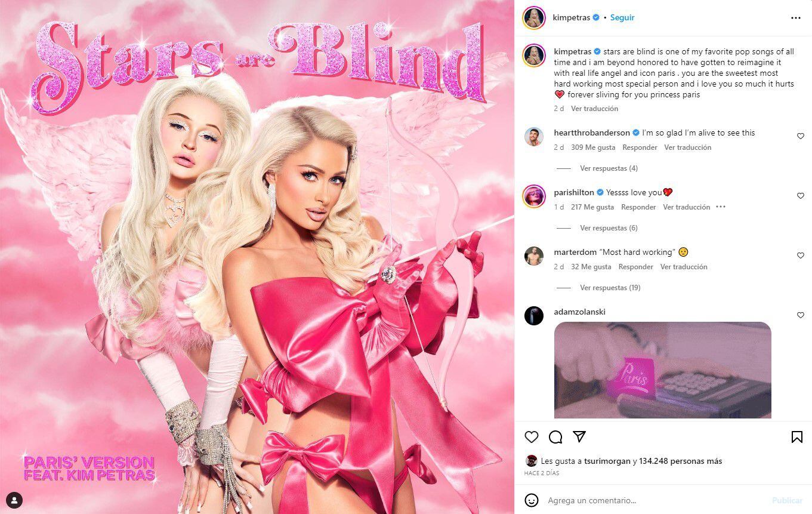Share the post with the paper plane icon
Viewport: 812px width, 514px height.
(x=579, y=437)
